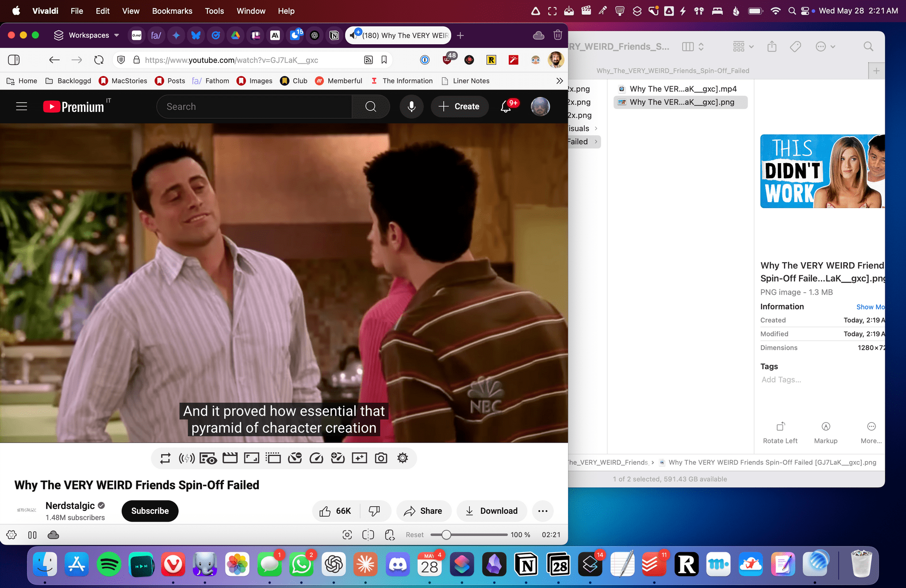
Task: Open uBlock extension with 48 badge
Action: tap(449, 59)
